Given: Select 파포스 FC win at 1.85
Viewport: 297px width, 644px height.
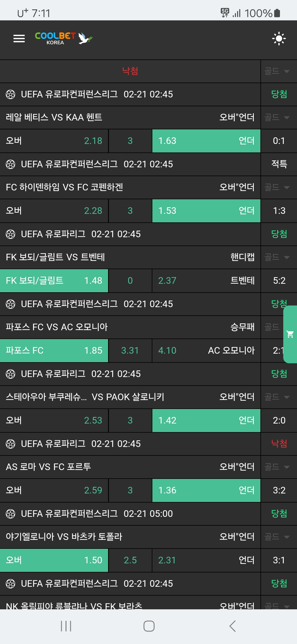Looking at the screenshot, I should click(x=54, y=351).
